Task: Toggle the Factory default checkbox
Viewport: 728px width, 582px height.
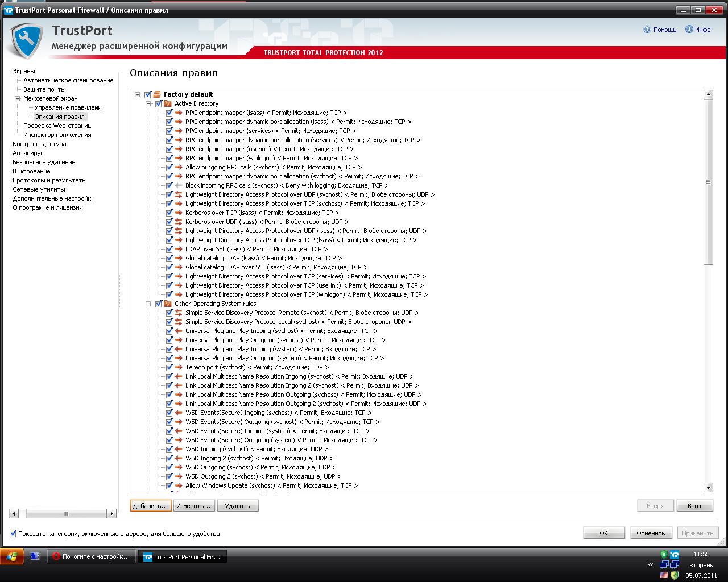Action: click(148, 94)
